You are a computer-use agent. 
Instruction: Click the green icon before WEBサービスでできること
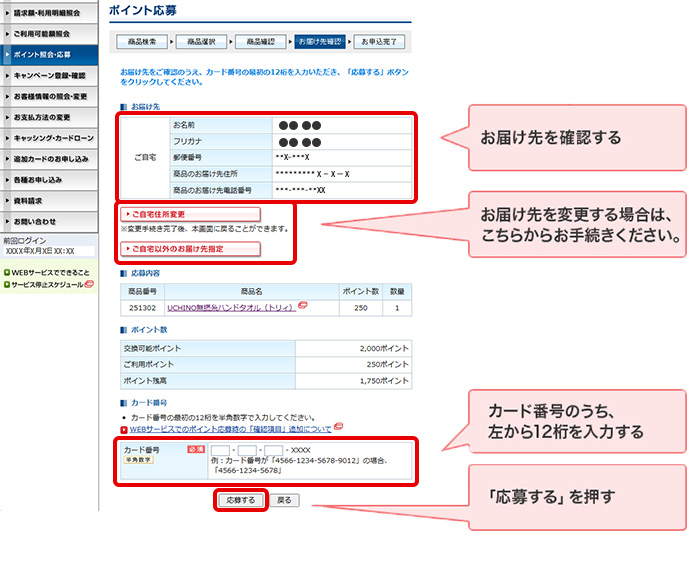click(x=6, y=272)
